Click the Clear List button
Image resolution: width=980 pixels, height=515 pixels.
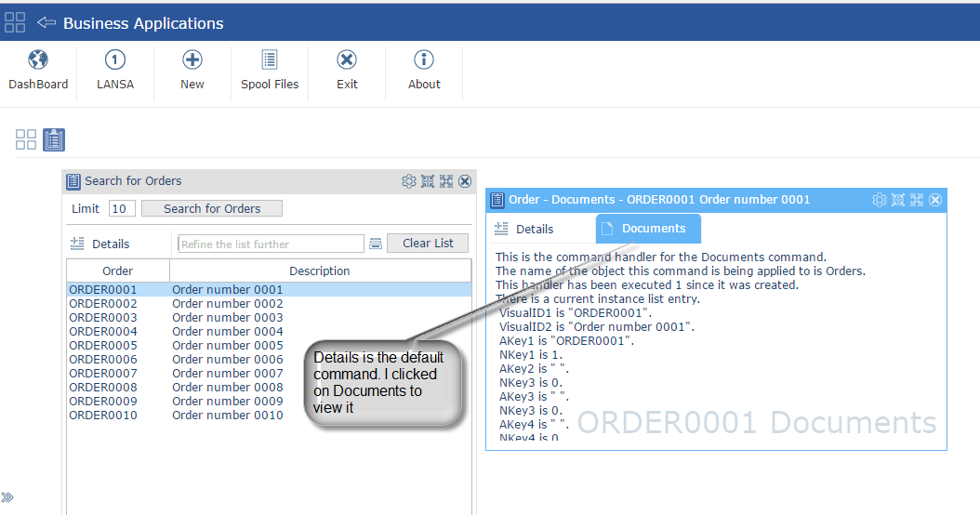coord(428,244)
